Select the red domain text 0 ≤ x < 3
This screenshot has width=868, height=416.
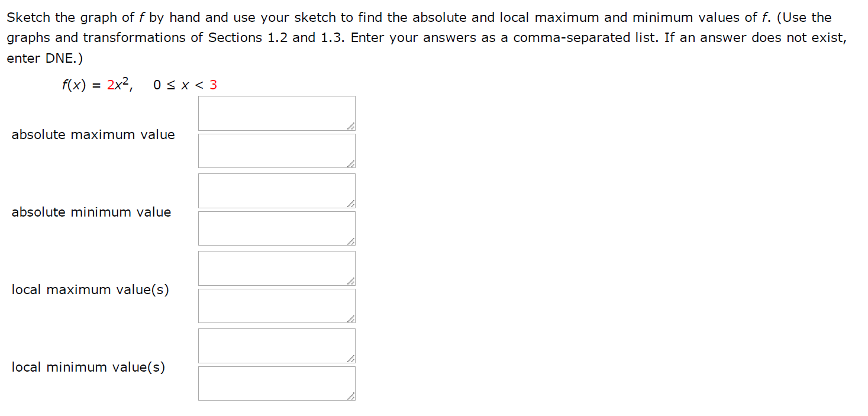[x=184, y=85]
